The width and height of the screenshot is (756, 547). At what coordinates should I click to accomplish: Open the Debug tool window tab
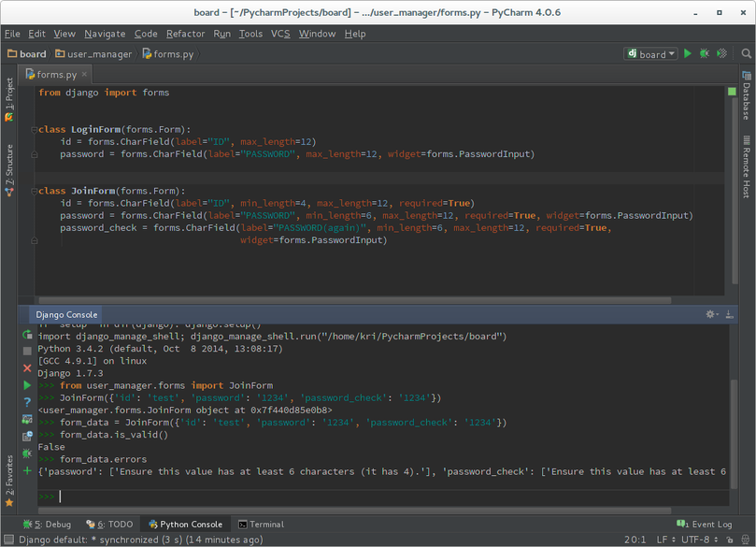(x=47, y=525)
